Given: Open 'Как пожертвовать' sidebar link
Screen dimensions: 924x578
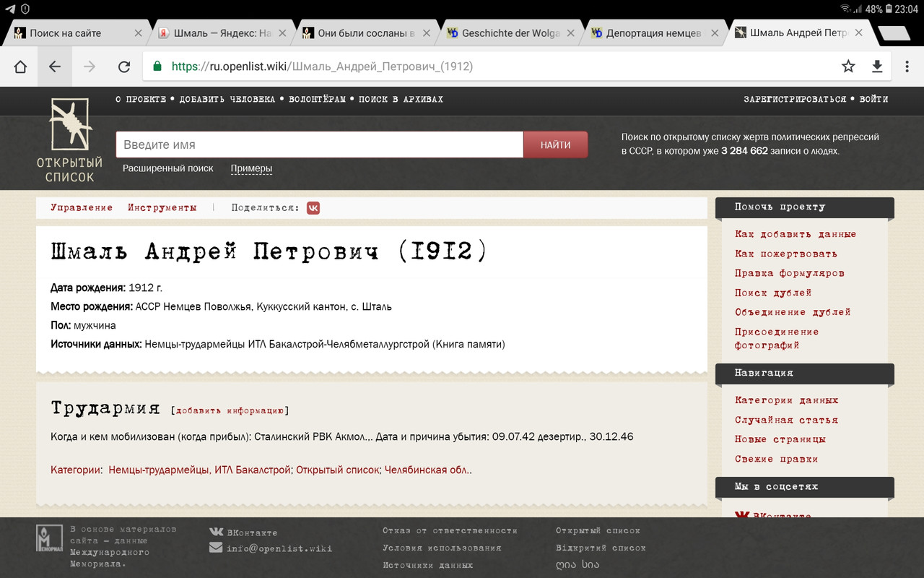Looking at the screenshot, I should point(786,254).
